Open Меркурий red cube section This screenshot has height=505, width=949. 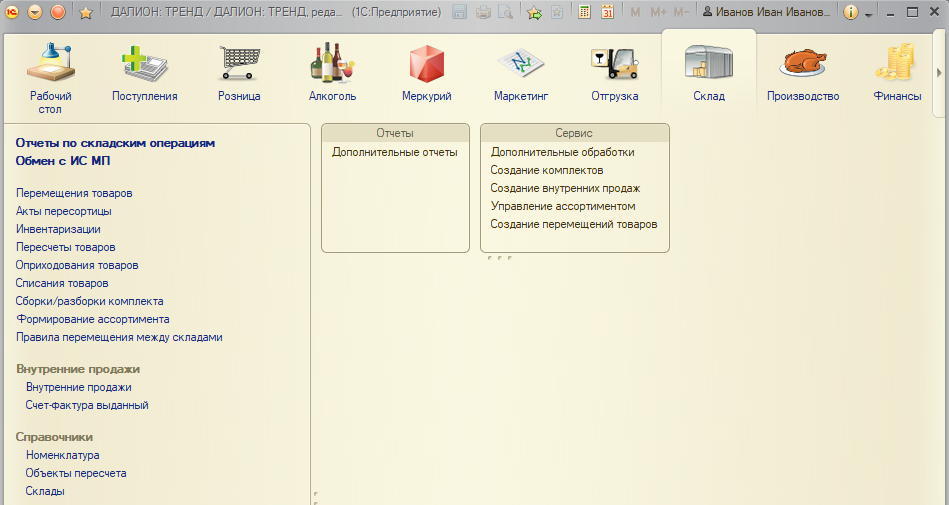[427, 73]
